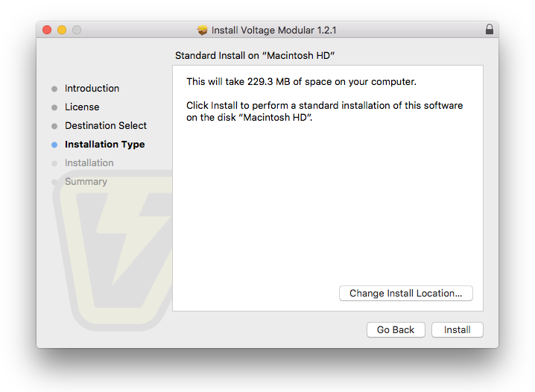Select the Summary step in sidebar
535x392 pixels.
[86, 182]
